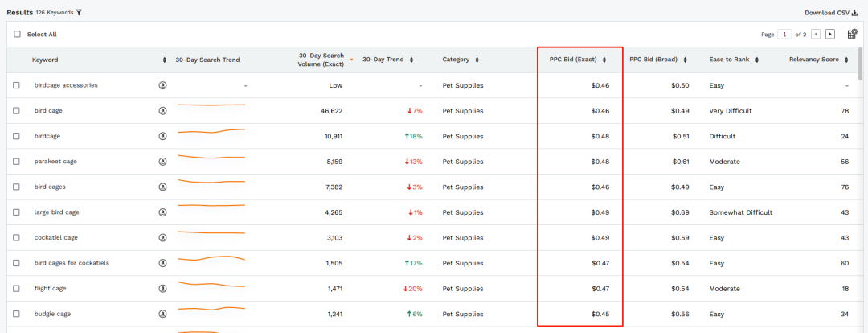Open the large bird cage keyword
Screen dimensions: 868x333
point(56,212)
